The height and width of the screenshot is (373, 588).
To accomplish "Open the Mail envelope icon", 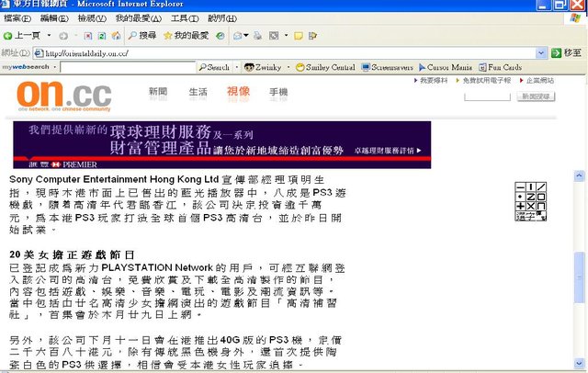I will 238,36.
